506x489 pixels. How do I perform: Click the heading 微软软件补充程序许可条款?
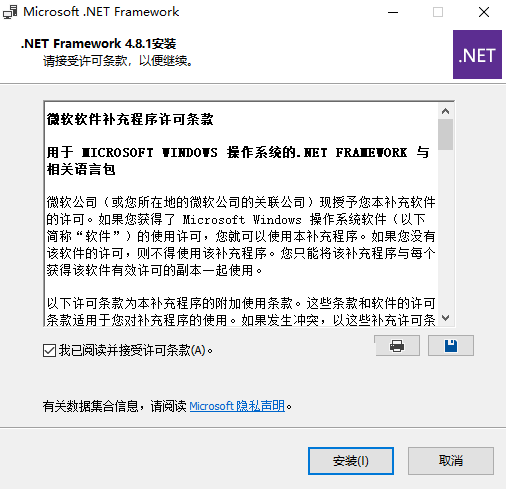[130, 119]
